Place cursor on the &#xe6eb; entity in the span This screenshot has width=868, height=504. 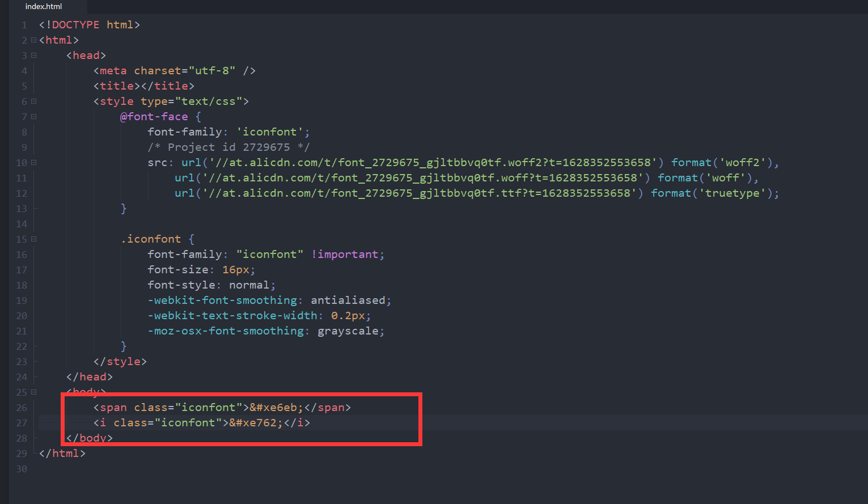[276, 408]
